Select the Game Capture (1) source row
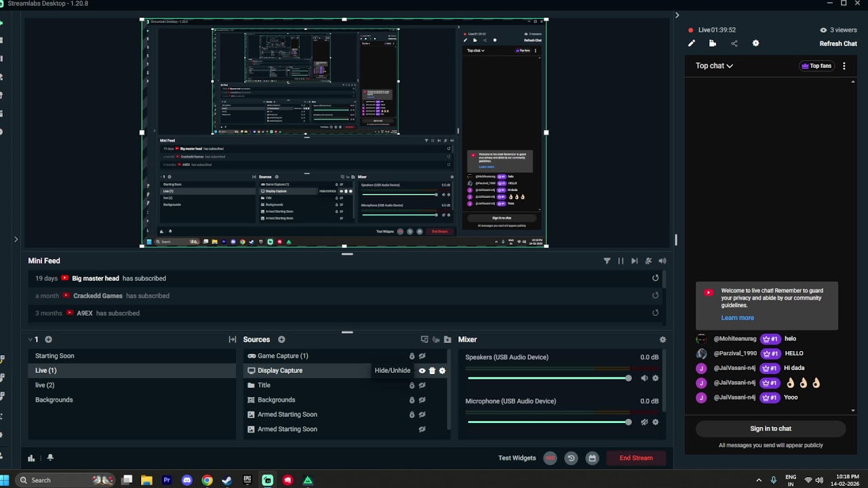 pyautogui.click(x=346, y=356)
